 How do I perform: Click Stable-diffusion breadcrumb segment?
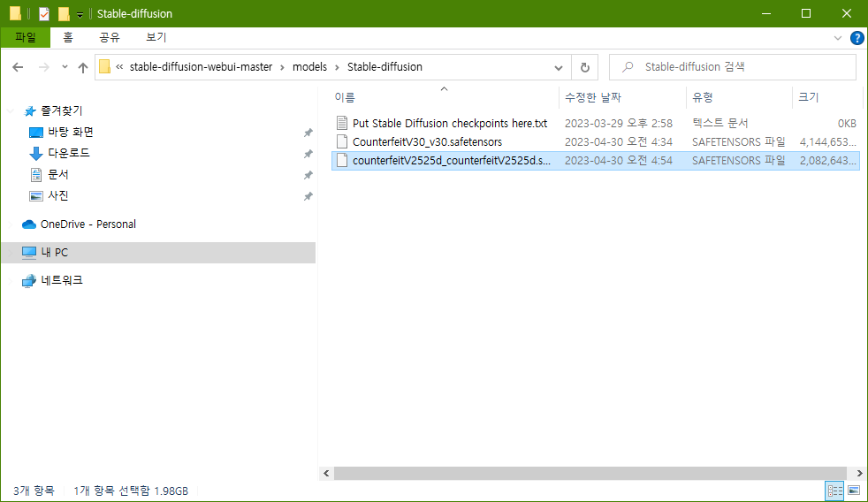tap(385, 67)
